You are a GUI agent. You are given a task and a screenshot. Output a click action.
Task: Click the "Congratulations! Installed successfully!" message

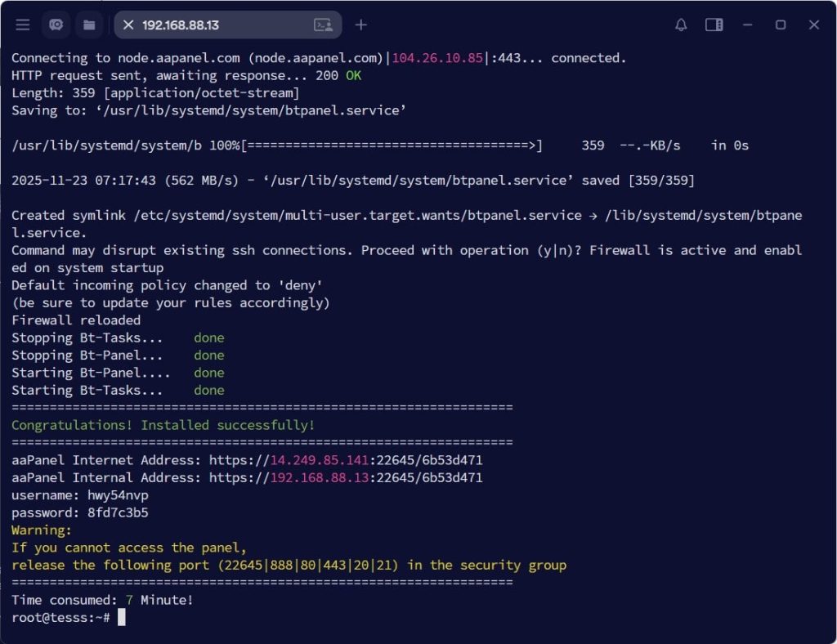pyautogui.click(x=163, y=425)
